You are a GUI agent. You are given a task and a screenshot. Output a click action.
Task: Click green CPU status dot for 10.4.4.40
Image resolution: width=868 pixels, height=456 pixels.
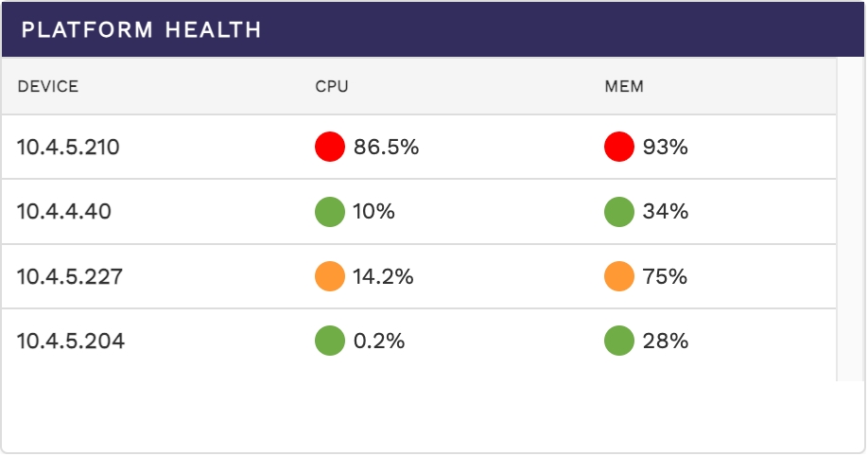tap(330, 212)
